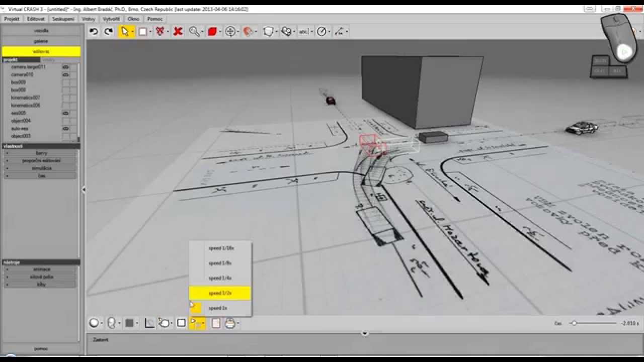Select the yellow arrow pointer tool
This screenshot has height=362, width=644.
pos(124,32)
